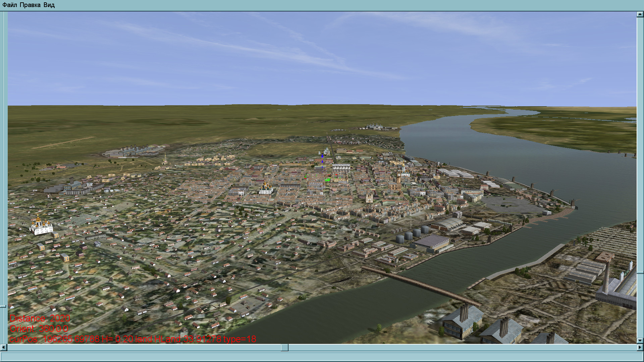Click the left edge vertical slider handle
The image size is (644, 362).
click(3, 306)
